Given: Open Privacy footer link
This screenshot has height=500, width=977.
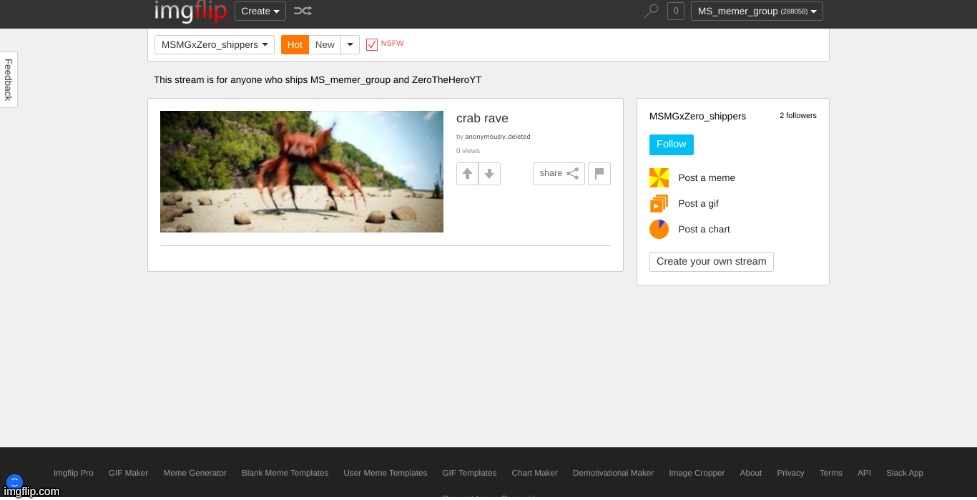Looking at the screenshot, I should click(x=790, y=473).
